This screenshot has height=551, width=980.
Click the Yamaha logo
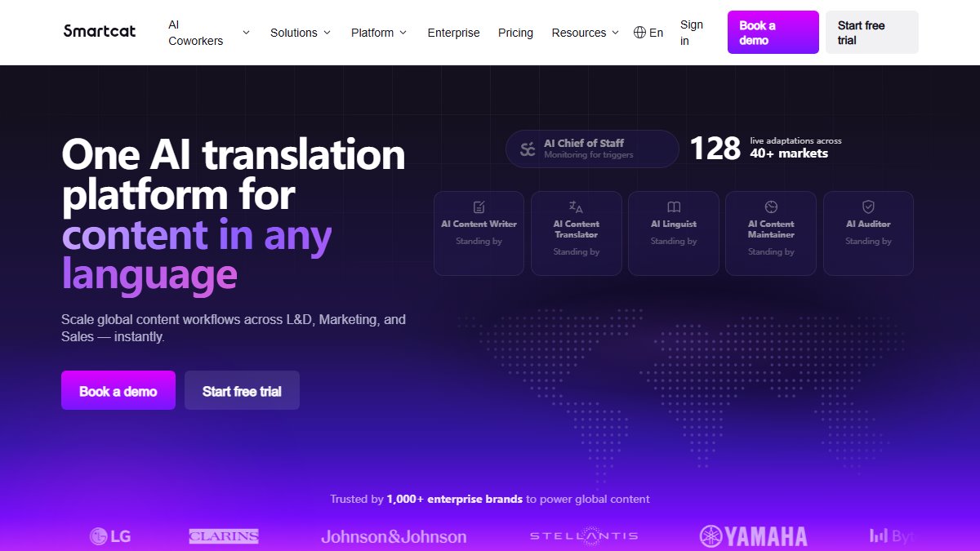pos(753,536)
